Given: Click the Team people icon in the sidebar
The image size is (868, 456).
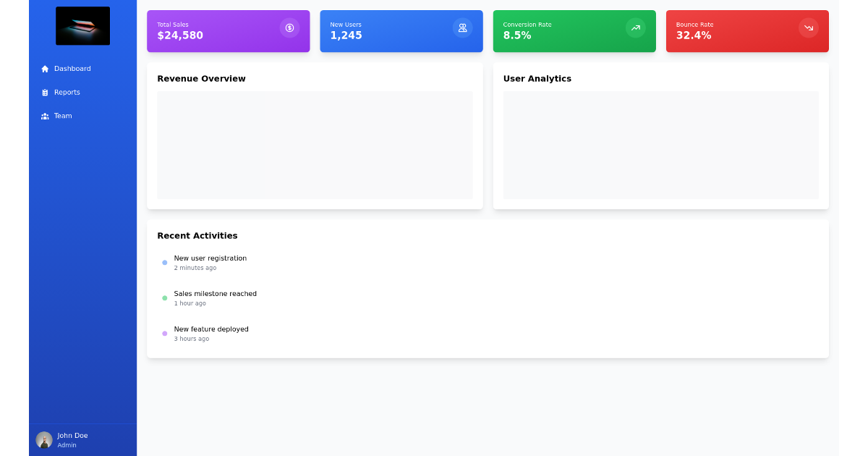Looking at the screenshot, I should pyautogui.click(x=45, y=116).
